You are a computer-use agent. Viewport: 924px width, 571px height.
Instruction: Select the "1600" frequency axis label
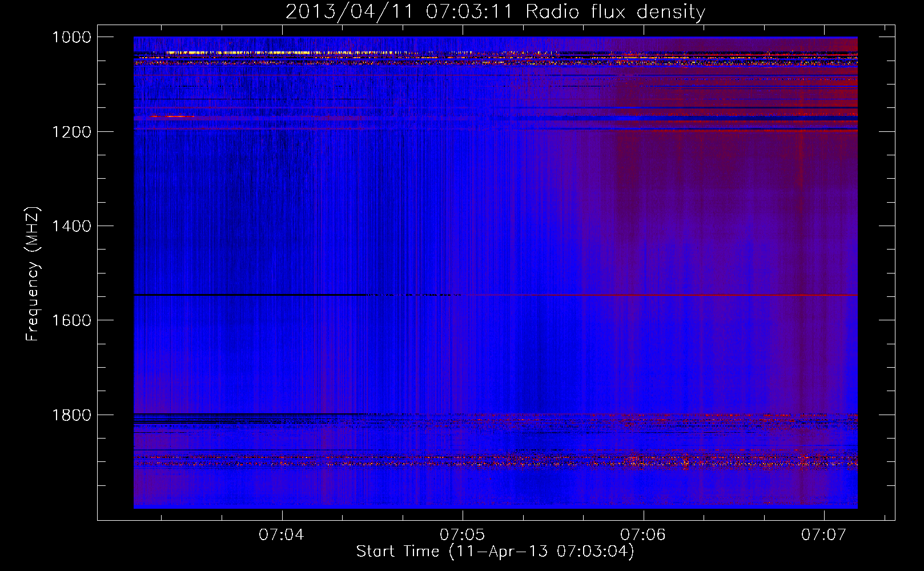point(71,320)
